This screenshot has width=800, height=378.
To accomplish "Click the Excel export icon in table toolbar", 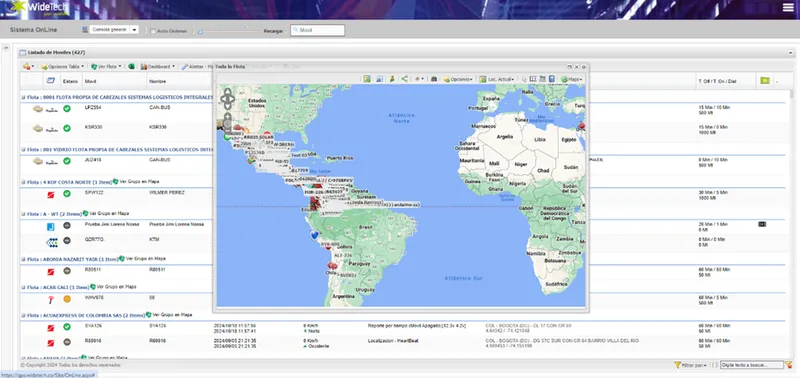I will pos(131,66).
